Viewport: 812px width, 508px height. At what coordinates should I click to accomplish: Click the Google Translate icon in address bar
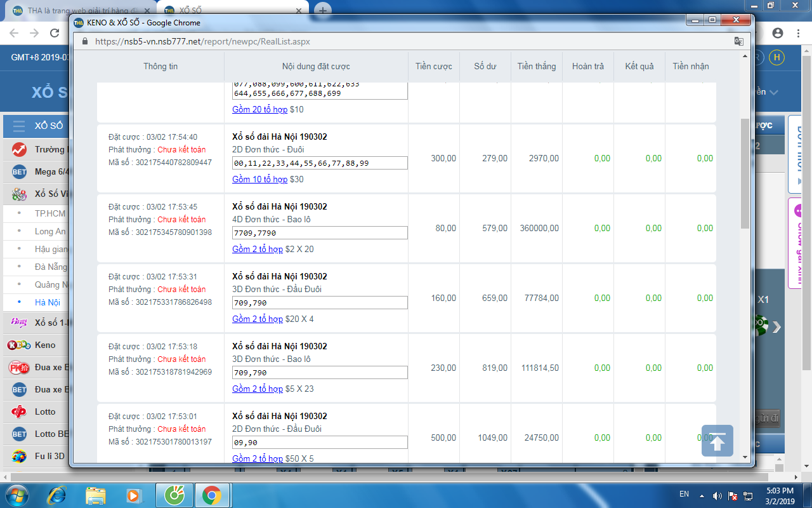[738, 41]
